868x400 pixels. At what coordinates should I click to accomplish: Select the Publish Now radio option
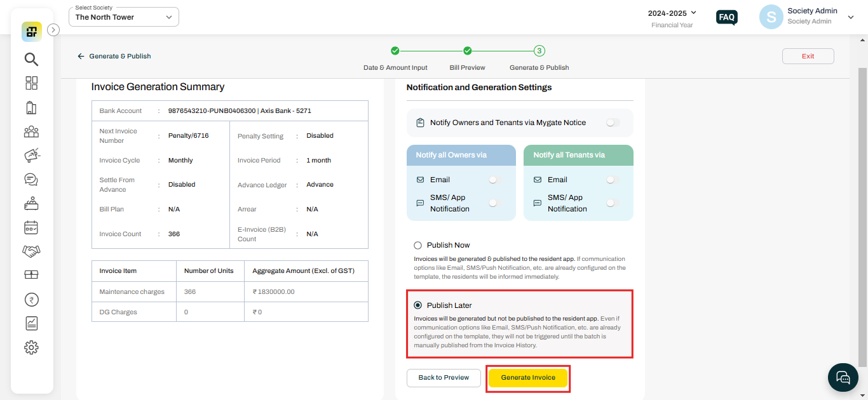[x=417, y=245]
